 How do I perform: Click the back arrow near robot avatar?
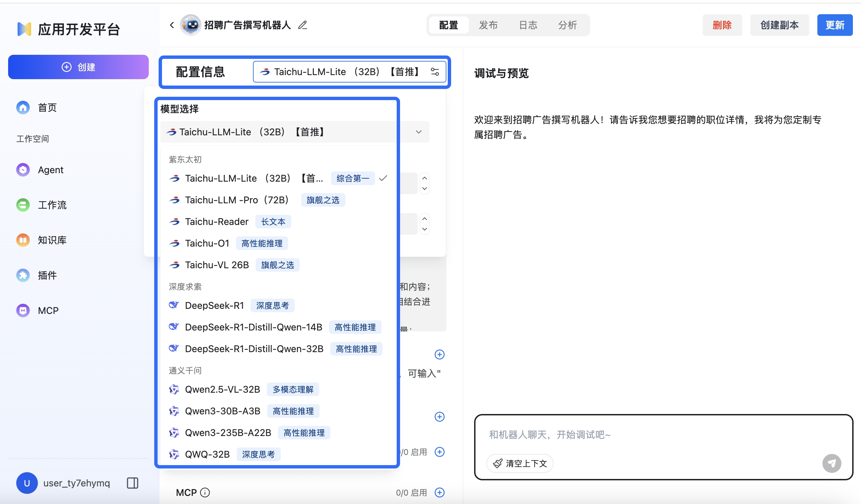pos(172,25)
